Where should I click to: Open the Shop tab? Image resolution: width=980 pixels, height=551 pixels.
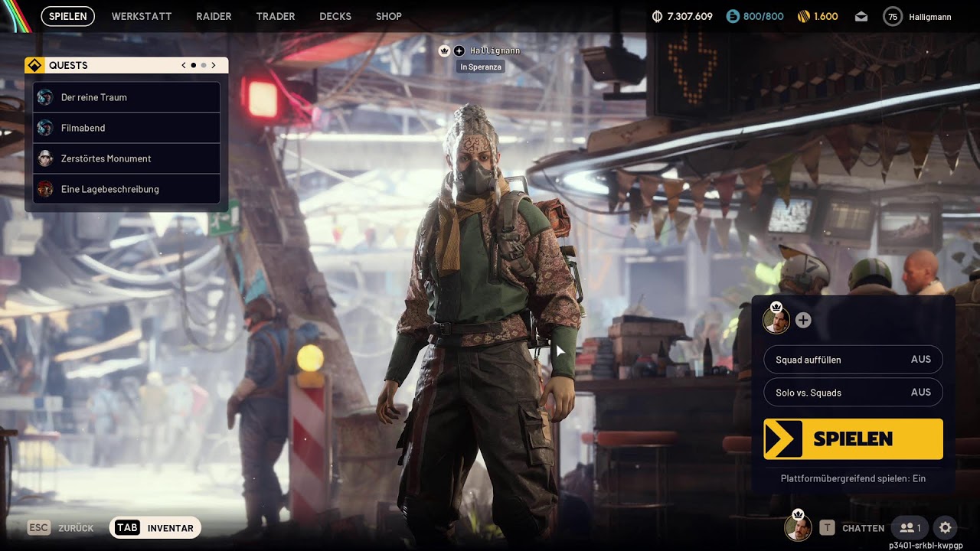coord(389,16)
